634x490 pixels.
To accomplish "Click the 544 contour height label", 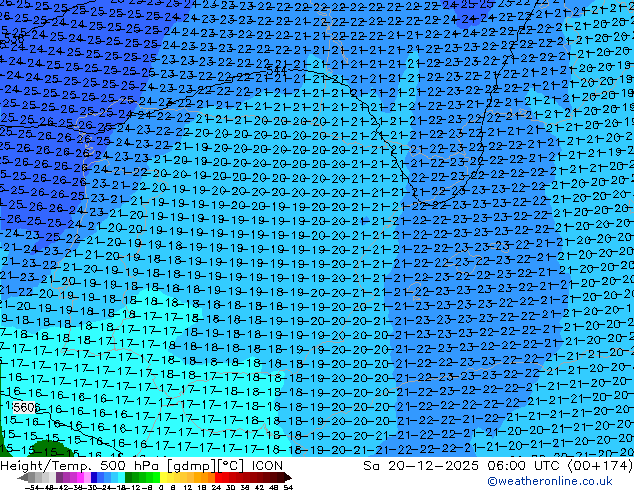I will 277,71.
